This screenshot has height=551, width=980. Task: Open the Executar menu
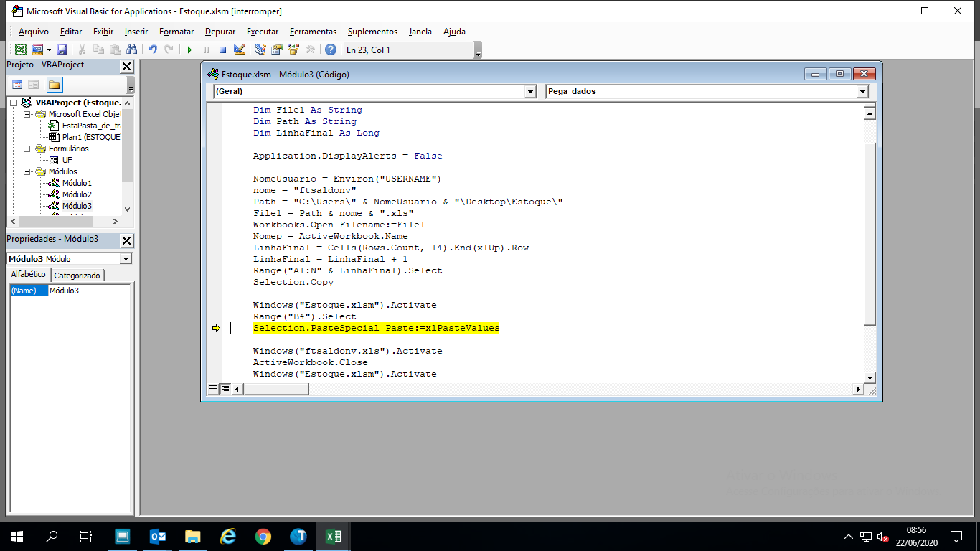click(263, 32)
